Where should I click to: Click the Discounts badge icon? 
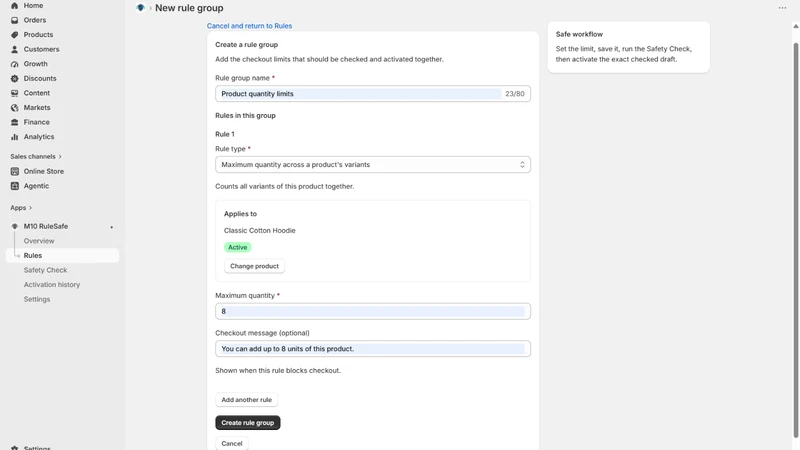click(14, 79)
